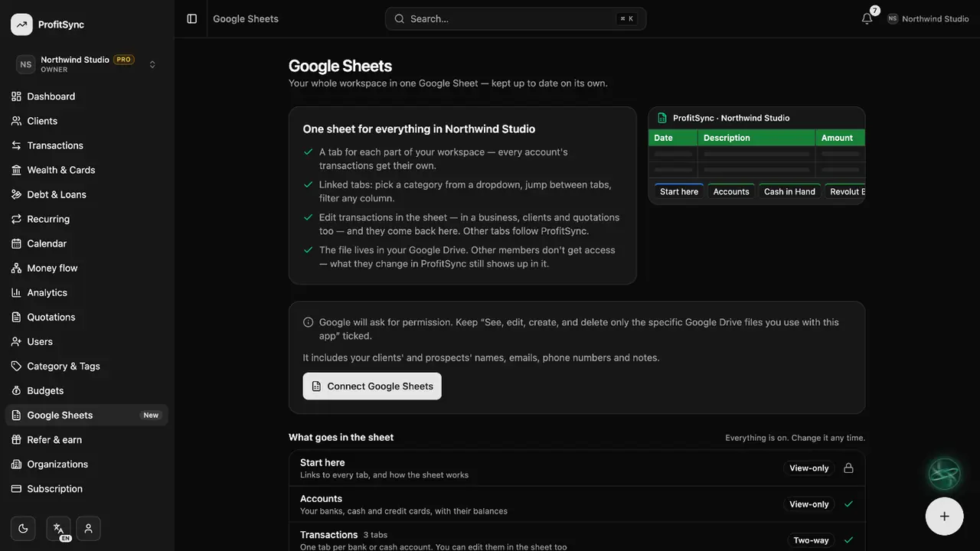Click the Calendar sidebar icon

coord(16,243)
